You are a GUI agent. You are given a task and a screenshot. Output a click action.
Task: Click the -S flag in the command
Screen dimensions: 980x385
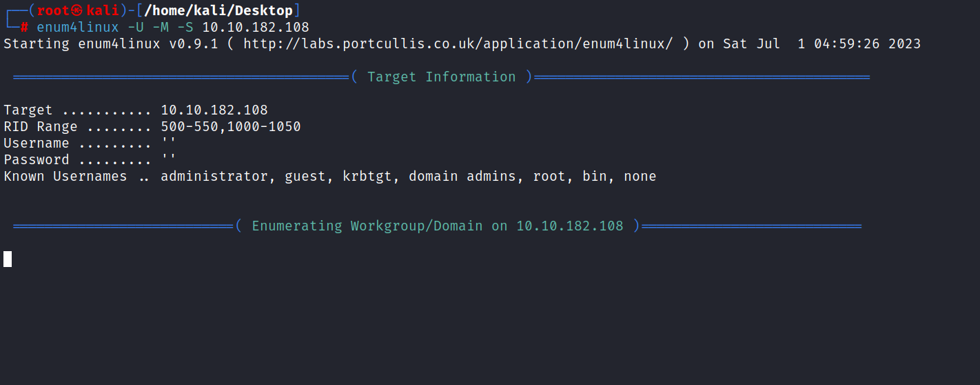click(x=185, y=28)
